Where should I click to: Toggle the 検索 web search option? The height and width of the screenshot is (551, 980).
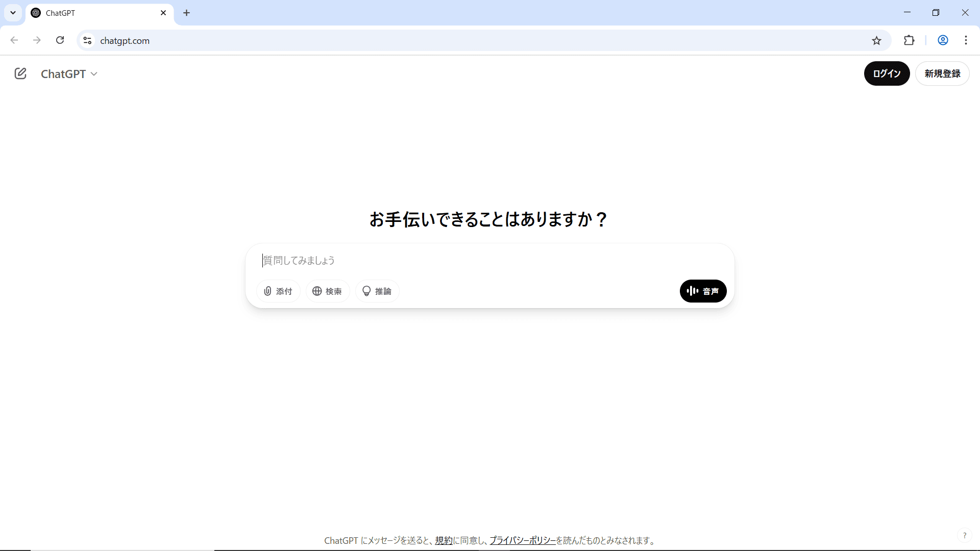click(328, 291)
